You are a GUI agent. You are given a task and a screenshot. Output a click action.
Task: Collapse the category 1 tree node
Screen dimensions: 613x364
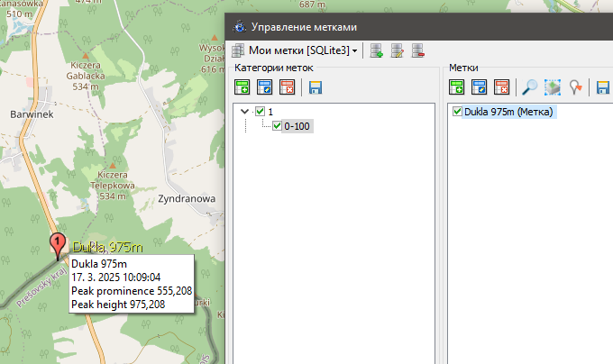click(x=245, y=112)
